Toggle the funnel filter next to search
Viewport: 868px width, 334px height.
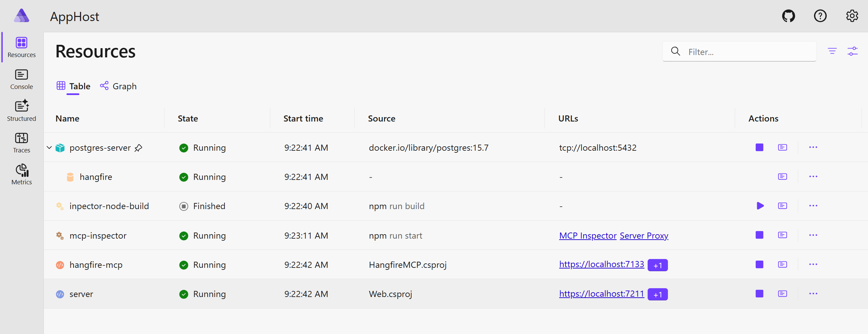[x=832, y=51]
